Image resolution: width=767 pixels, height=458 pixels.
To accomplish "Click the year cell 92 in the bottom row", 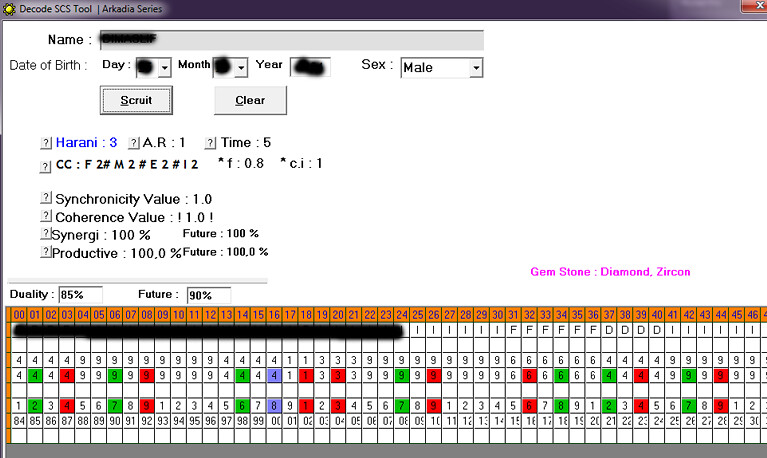I will [x=147, y=421].
